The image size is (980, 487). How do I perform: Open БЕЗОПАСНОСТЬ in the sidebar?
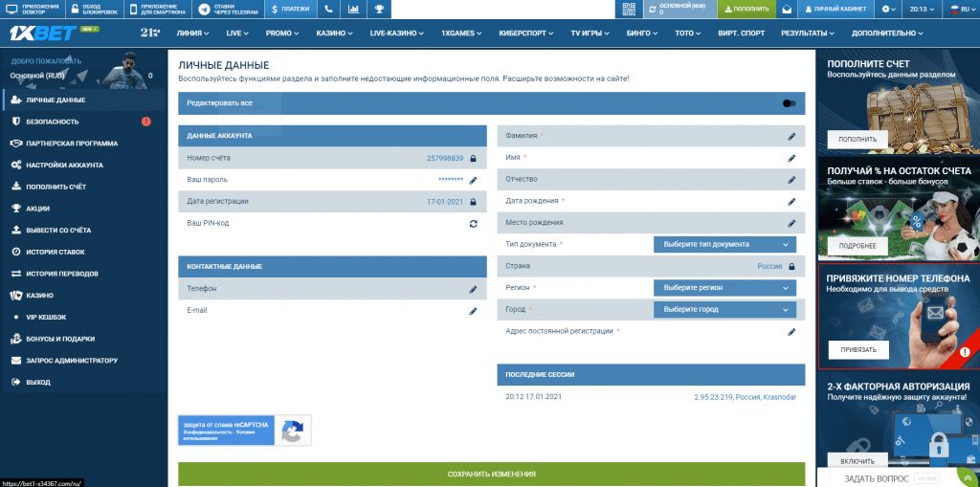[x=84, y=122]
